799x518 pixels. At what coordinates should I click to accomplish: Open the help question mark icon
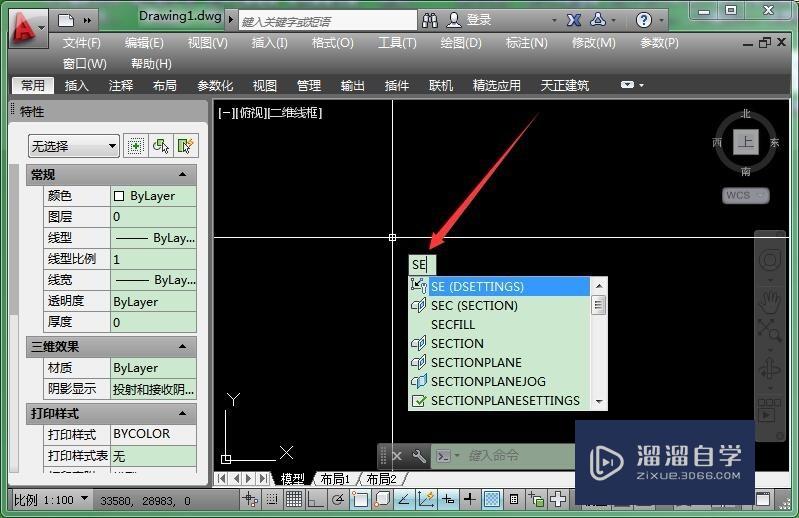pos(644,20)
